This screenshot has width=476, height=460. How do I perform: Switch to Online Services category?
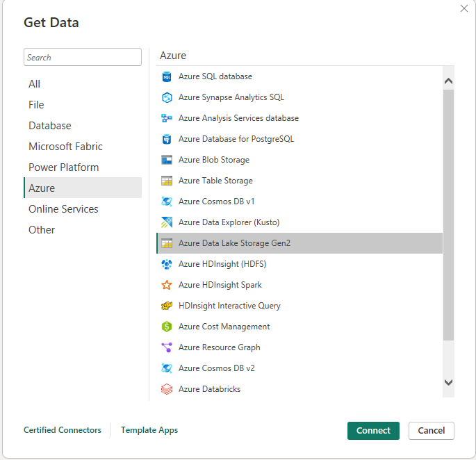point(83,209)
